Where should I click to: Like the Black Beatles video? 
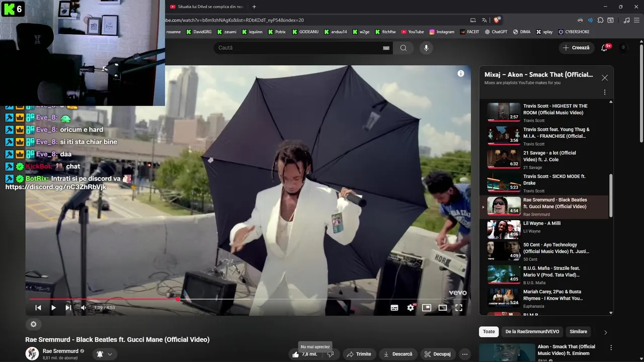pyautogui.click(x=305, y=354)
